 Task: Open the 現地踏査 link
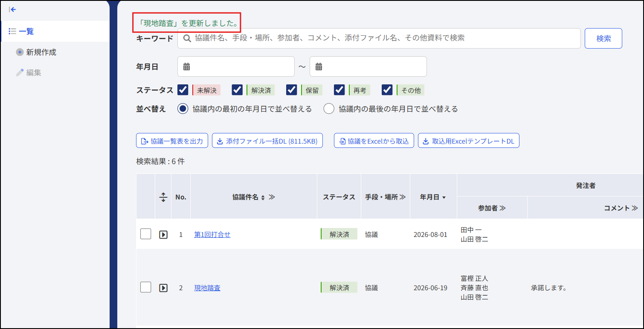[x=207, y=288]
